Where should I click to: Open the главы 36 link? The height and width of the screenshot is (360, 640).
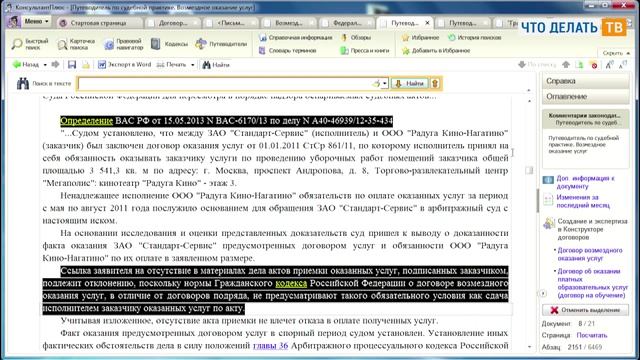pos(270,346)
